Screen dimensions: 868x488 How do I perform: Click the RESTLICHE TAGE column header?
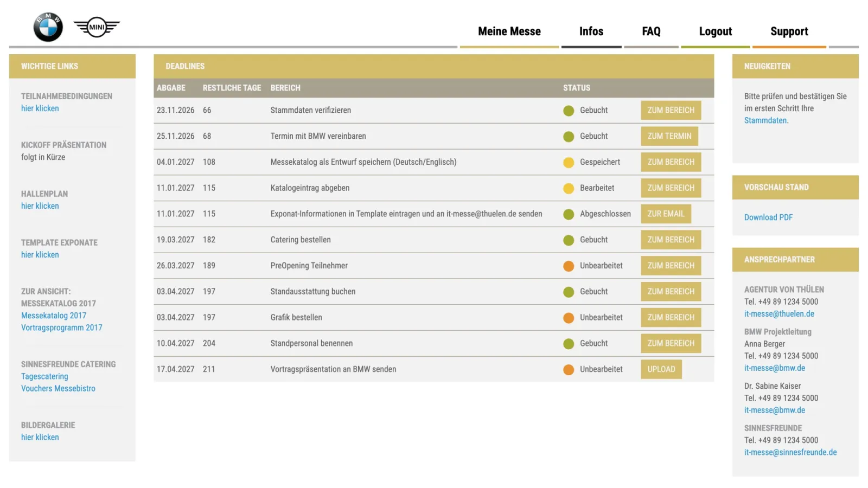[x=232, y=88]
